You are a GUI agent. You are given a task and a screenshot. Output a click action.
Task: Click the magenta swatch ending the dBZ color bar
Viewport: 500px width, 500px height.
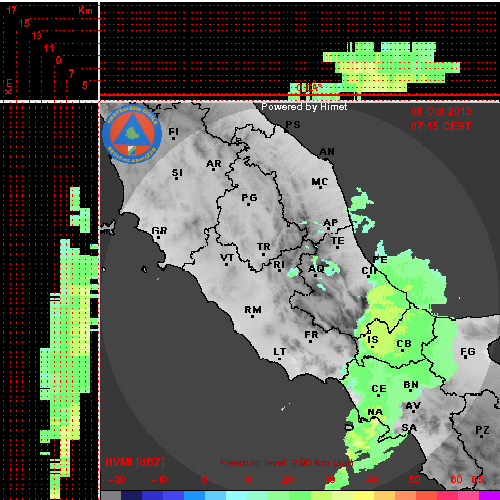pos(489,496)
